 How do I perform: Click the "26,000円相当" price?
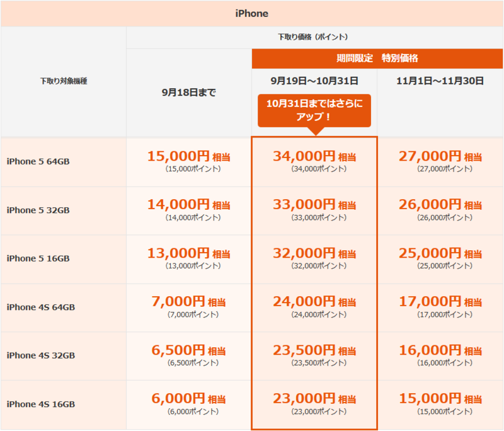(x=440, y=204)
